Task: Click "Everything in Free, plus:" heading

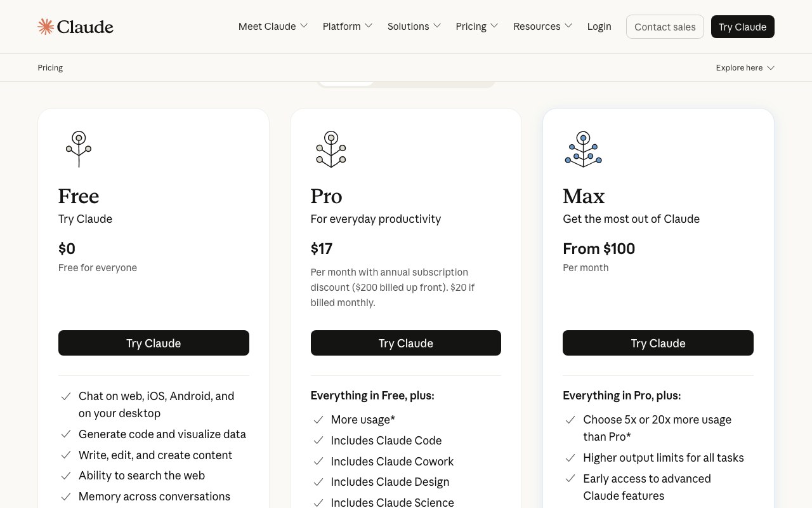Action: tap(372, 396)
